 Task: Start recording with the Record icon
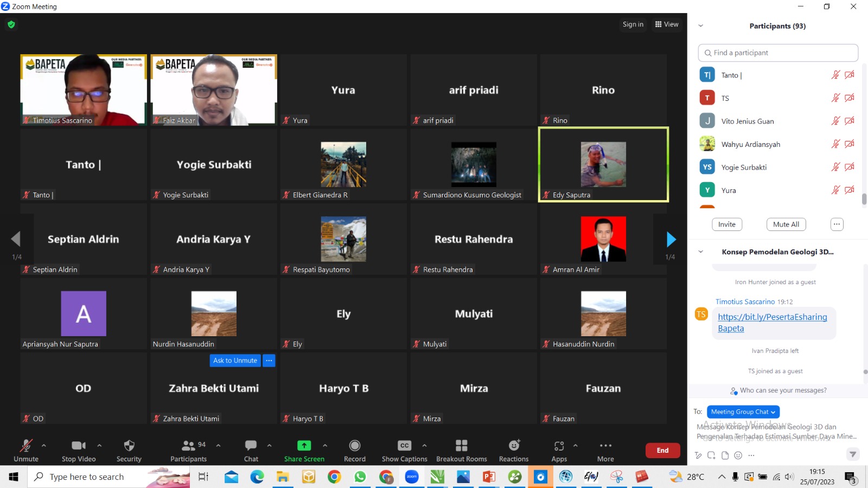tap(354, 446)
